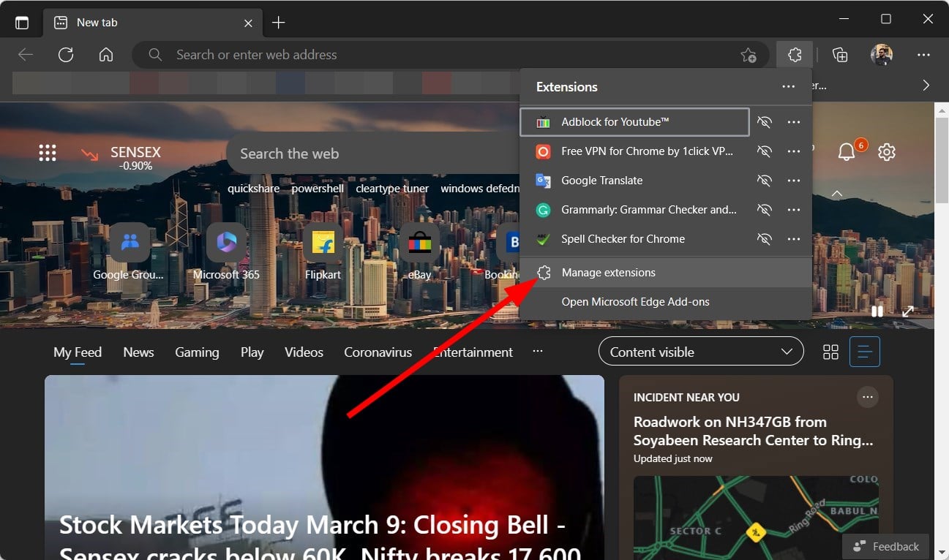Image resolution: width=949 pixels, height=560 pixels.
Task: Switch to Videos tab
Action: (x=304, y=352)
